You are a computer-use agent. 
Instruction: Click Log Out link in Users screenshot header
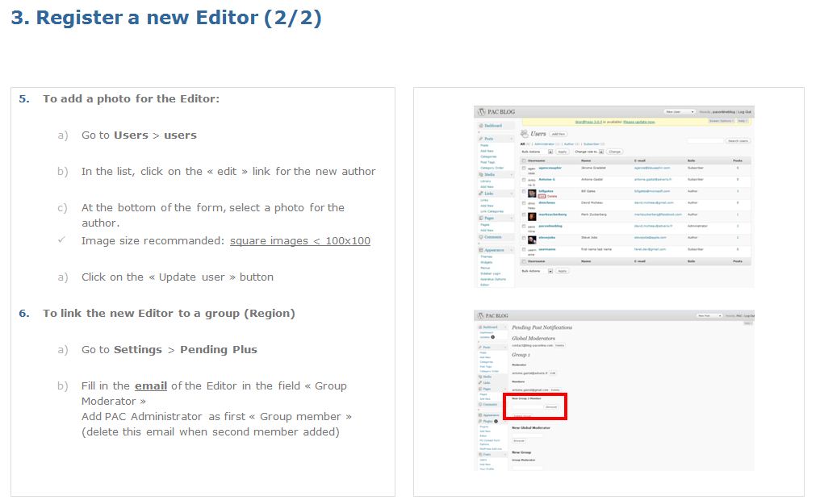(745, 112)
